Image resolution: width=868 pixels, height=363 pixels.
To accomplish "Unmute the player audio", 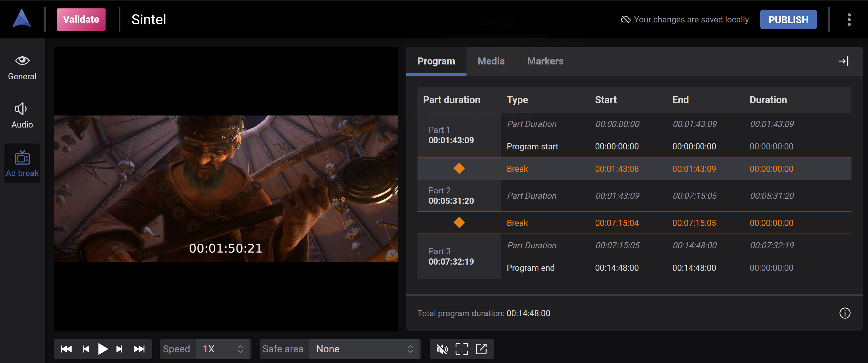I will (442, 349).
